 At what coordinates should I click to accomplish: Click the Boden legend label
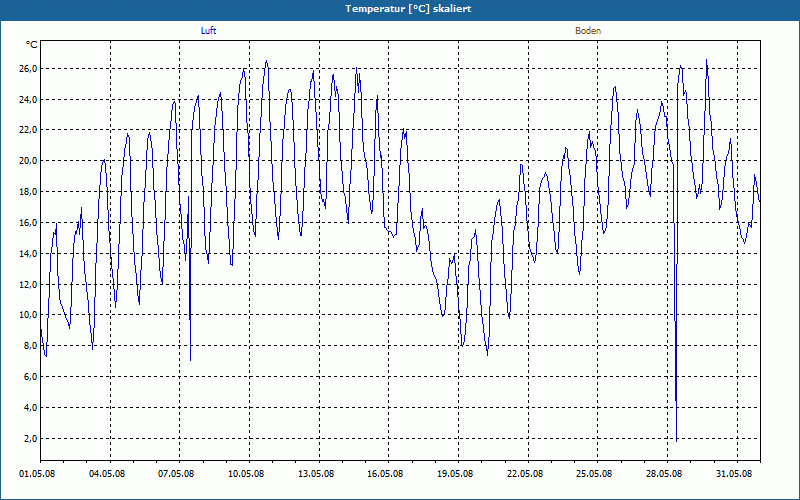pyautogui.click(x=588, y=31)
